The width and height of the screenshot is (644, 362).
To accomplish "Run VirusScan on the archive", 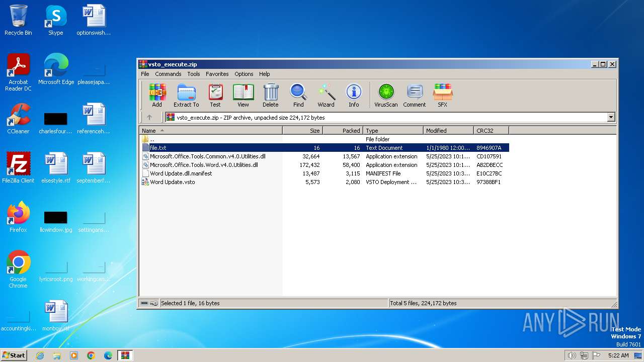I will [x=386, y=96].
